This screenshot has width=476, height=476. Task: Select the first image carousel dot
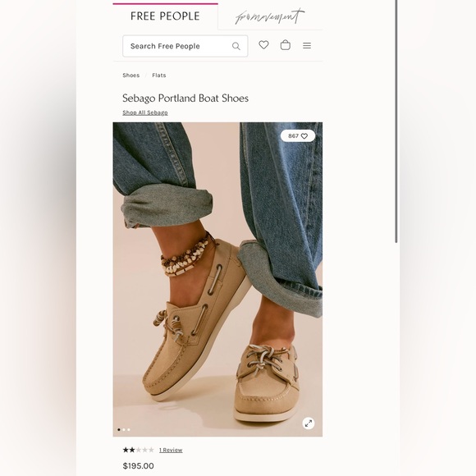click(x=119, y=429)
